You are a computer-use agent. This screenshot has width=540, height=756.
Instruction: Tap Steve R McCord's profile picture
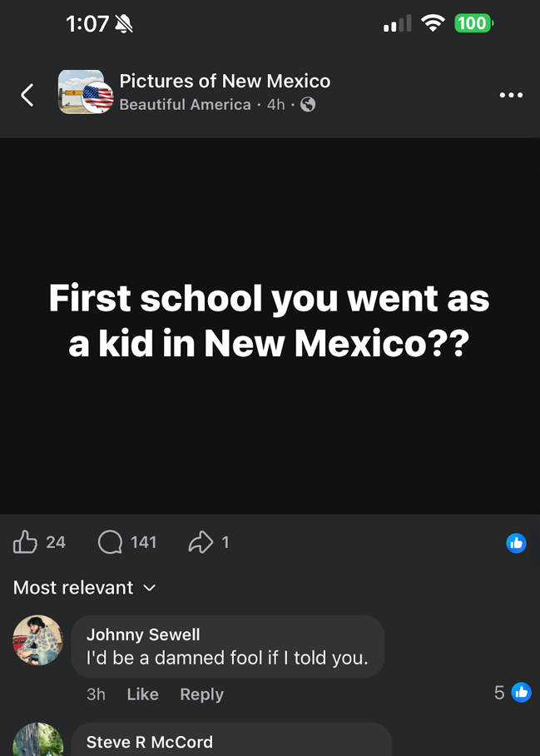38,741
